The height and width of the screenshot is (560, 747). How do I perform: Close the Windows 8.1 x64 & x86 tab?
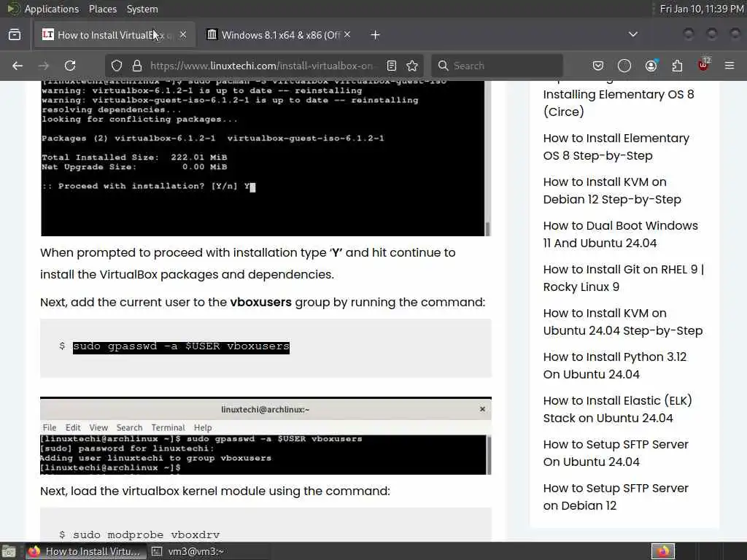[347, 35]
